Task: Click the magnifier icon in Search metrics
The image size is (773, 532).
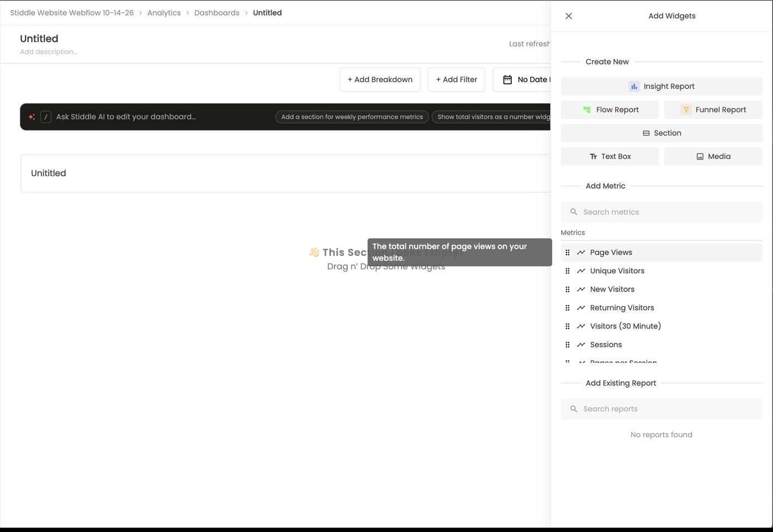Action: 574,212
